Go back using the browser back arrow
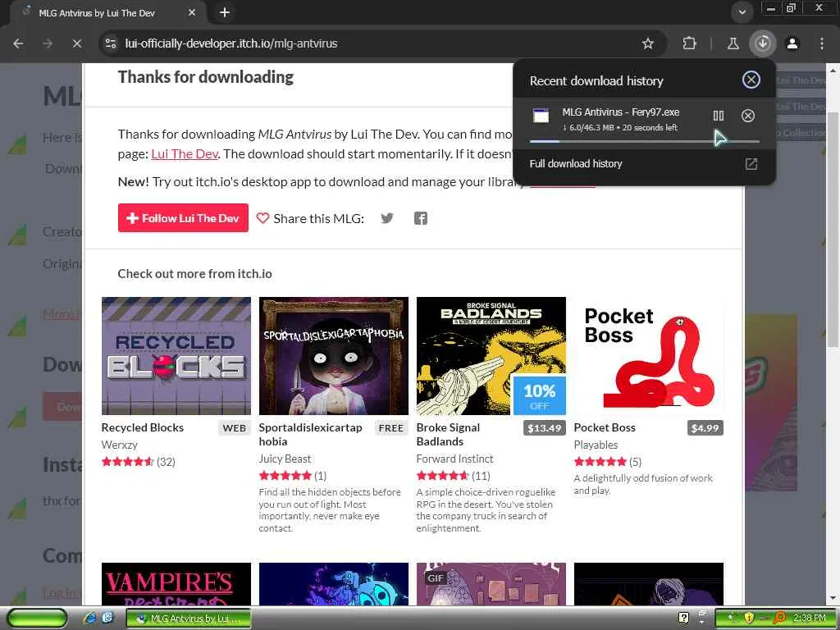Viewport: 840px width, 630px height. coord(18,43)
